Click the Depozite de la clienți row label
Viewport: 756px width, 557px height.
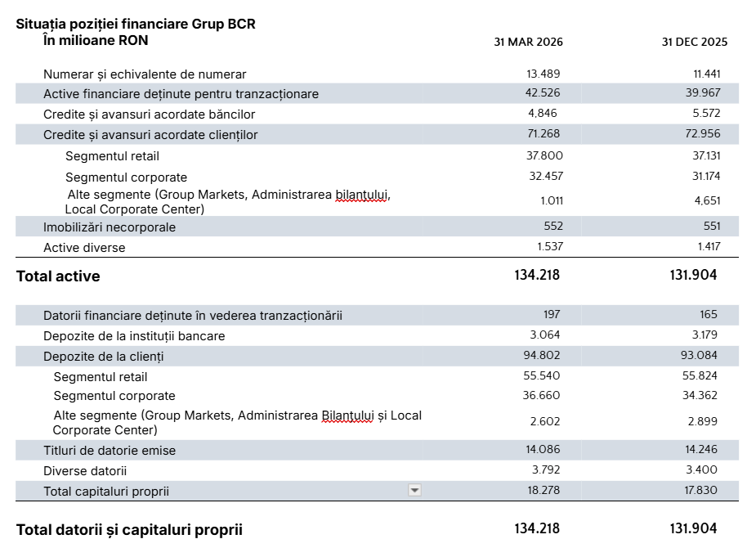(x=103, y=357)
